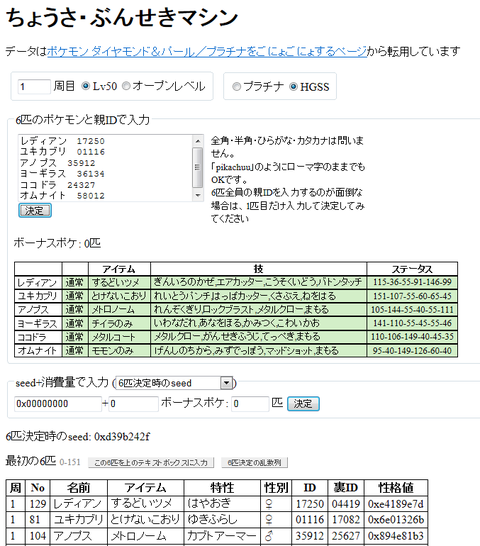Screen dimensions: 480x546
Task: Click 決定 button under the Pokémon textarea
Action: [x=35, y=211]
